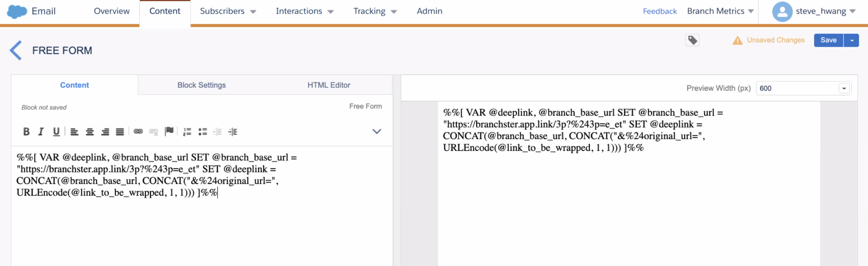Screen dimensions: 868x266
Task: Insert a numbered list
Action: tap(187, 132)
